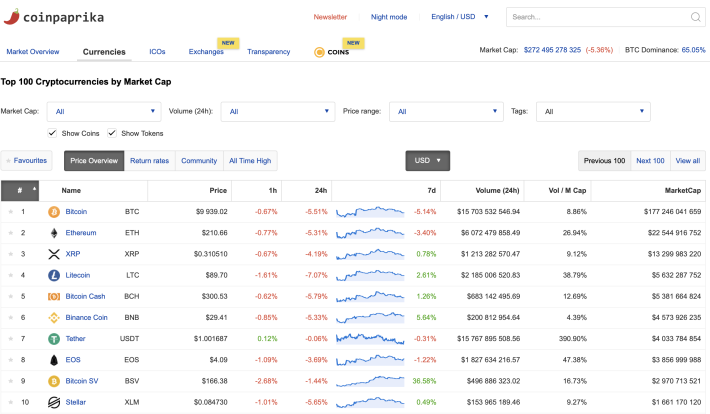This screenshot has height=414, width=710.
Task: Click the View all button
Action: (x=688, y=161)
